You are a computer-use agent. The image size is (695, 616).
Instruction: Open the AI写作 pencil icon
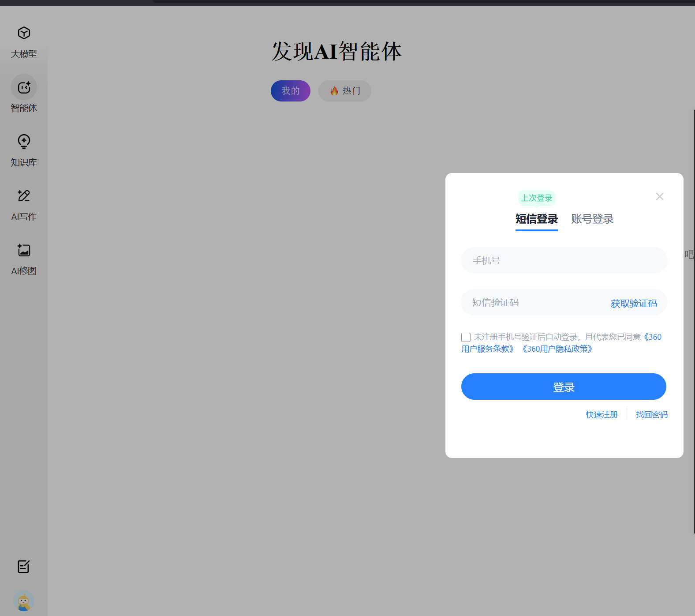[x=24, y=196]
